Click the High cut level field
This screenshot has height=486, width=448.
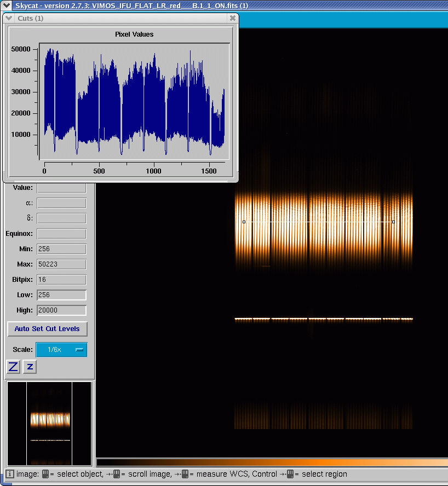pyautogui.click(x=61, y=310)
